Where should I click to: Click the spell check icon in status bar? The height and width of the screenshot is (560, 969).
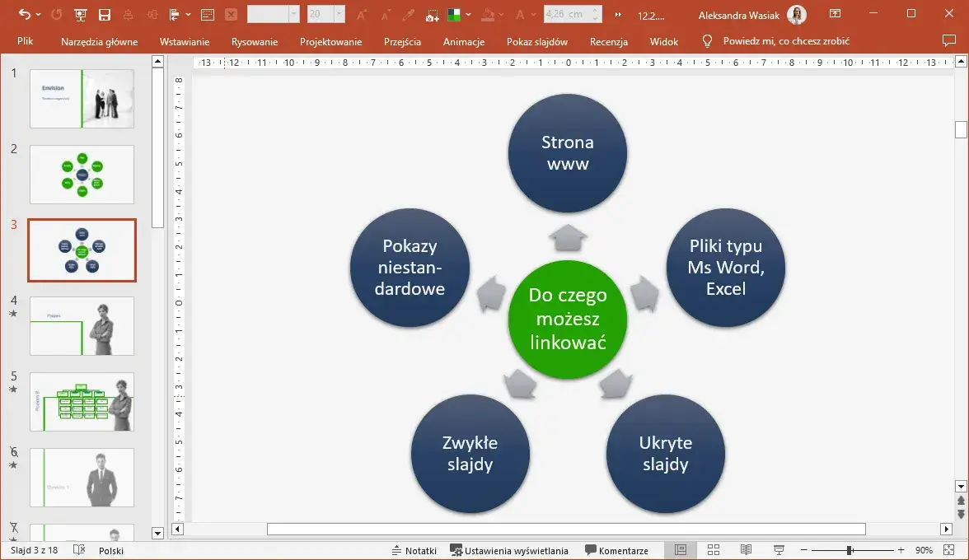tap(78, 549)
